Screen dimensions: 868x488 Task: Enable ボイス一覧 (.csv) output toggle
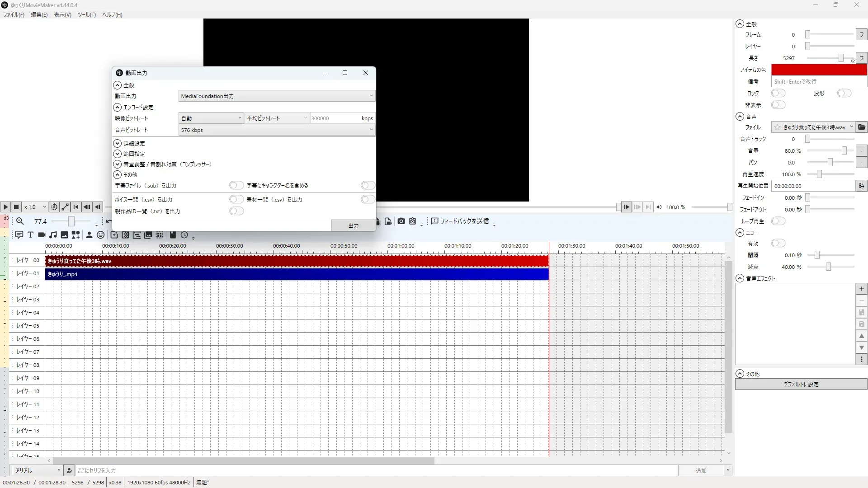[236, 200]
